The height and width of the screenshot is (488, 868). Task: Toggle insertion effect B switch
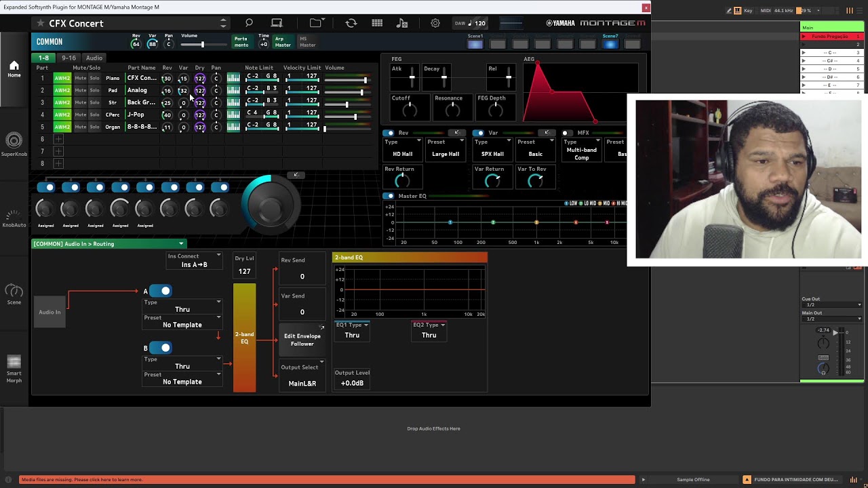click(161, 348)
